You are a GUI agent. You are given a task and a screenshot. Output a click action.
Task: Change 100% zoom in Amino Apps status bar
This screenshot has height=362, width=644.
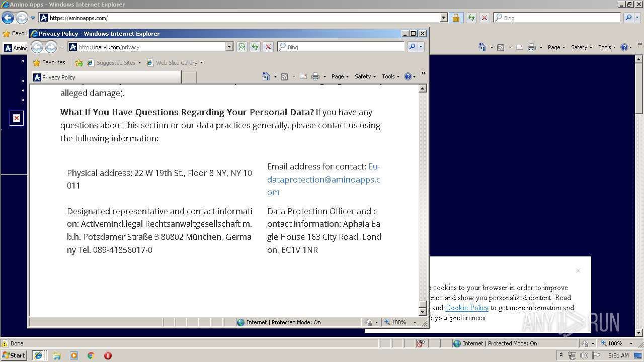tap(618, 343)
